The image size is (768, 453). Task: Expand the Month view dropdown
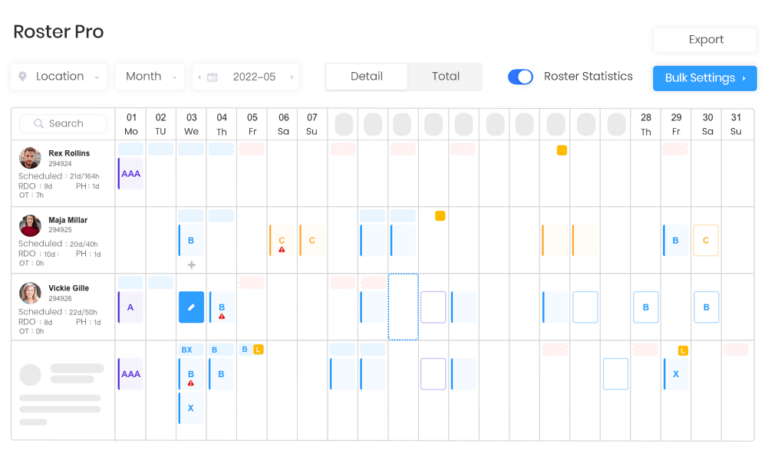pyautogui.click(x=150, y=77)
